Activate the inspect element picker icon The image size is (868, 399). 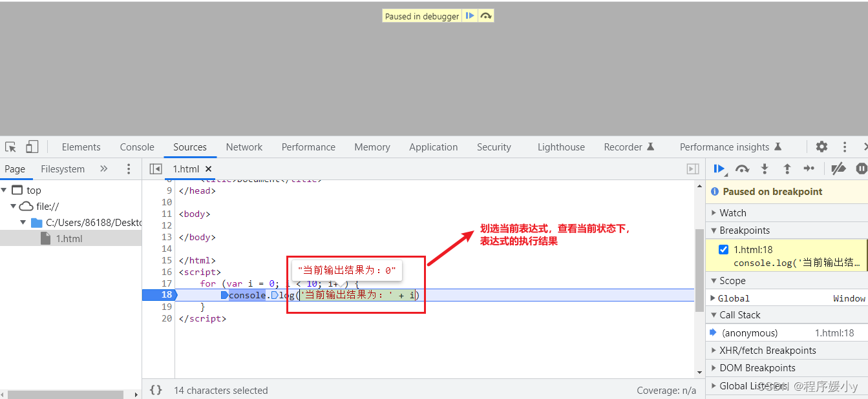click(x=10, y=147)
